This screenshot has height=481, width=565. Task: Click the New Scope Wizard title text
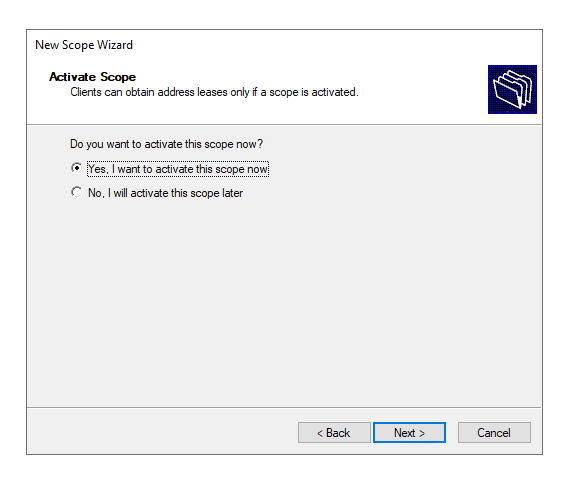(84, 45)
